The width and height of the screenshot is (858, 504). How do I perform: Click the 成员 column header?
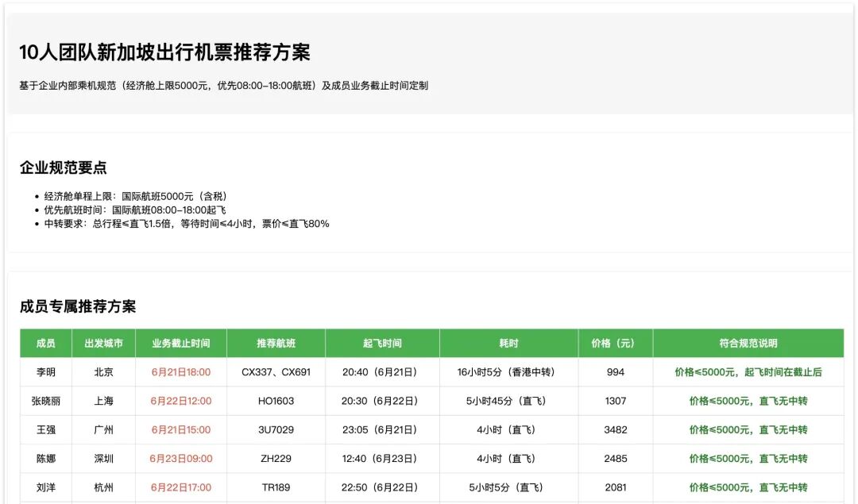[x=46, y=344]
